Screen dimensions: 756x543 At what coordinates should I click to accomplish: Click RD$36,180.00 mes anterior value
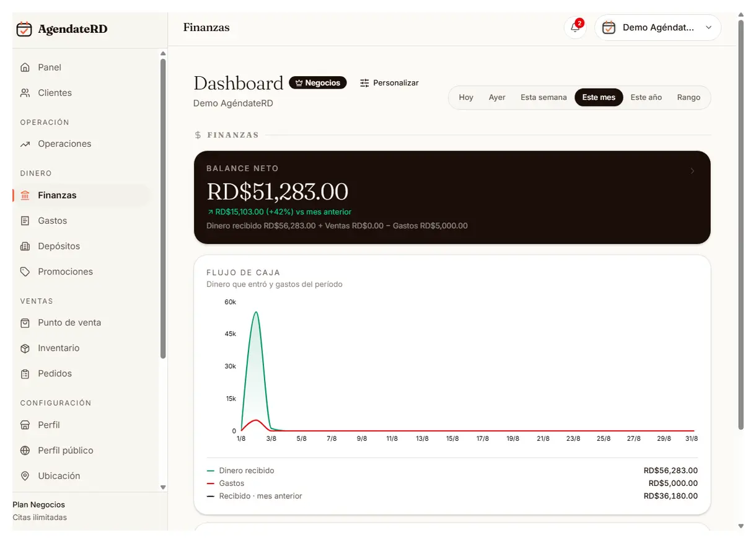point(670,497)
